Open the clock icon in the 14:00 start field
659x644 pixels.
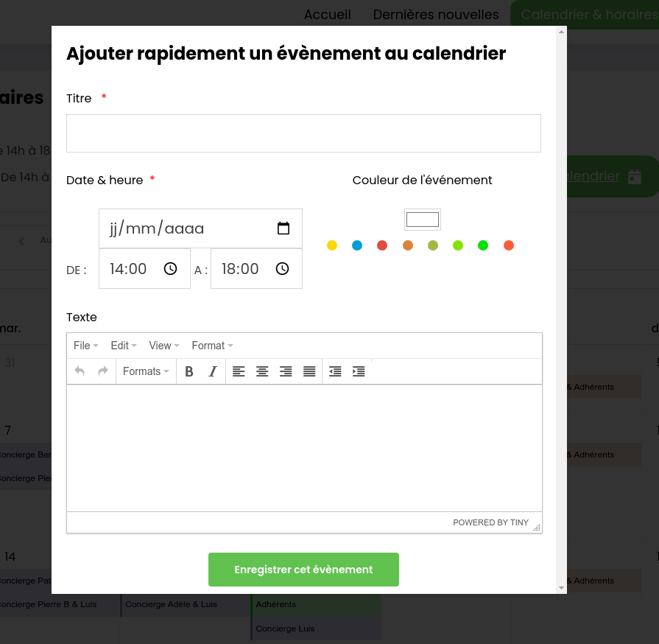coord(170,268)
